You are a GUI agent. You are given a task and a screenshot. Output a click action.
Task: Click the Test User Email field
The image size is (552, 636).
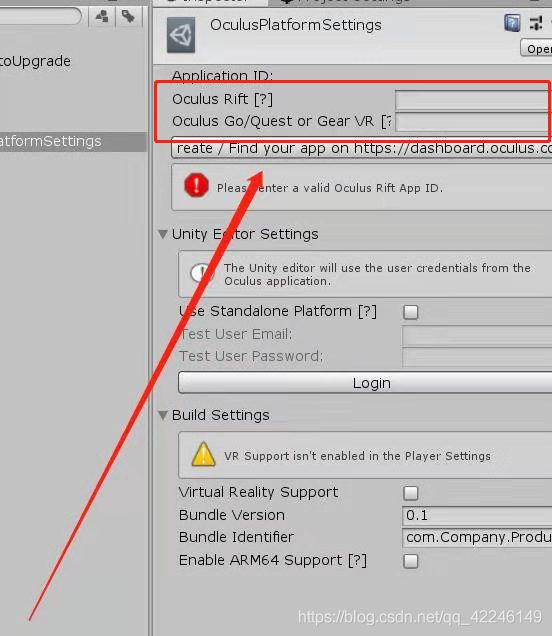point(477,336)
